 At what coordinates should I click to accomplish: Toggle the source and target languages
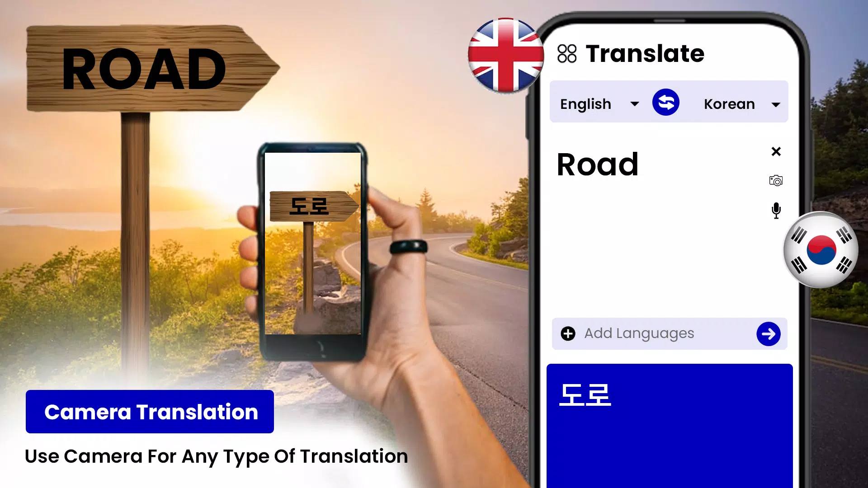coord(665,103)
